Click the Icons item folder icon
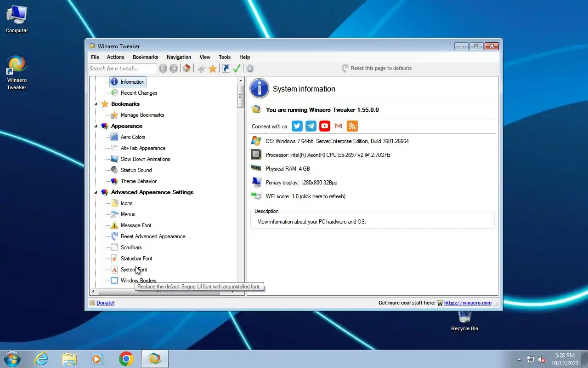Screen dimensions: 588x368 pyautogui.click(x=114, y=203)
